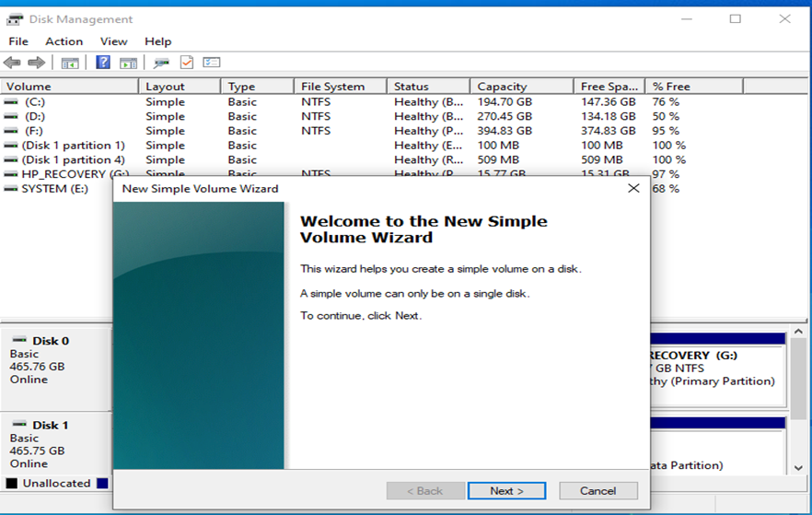This screenshot has width=812, height=515.
Task: Click the blue Help question mark icon
Action: (x=103, y=63)
